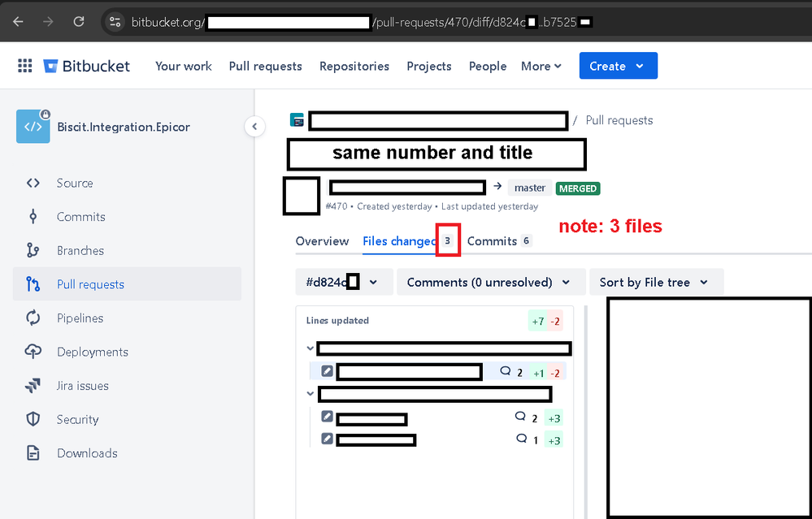Screen dimensions: 812x519
Task: Click comment icon on file with 1 comment
Action: (522, 439)
